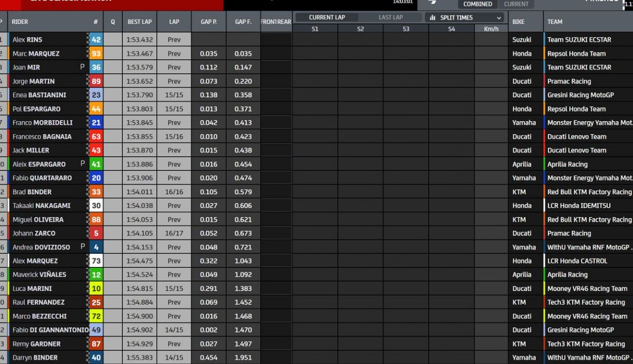Click number 87 badge for Remy GARDNER
Image resolution: width=633 pixels, height=364 pixels.
[x=96, y=344]
